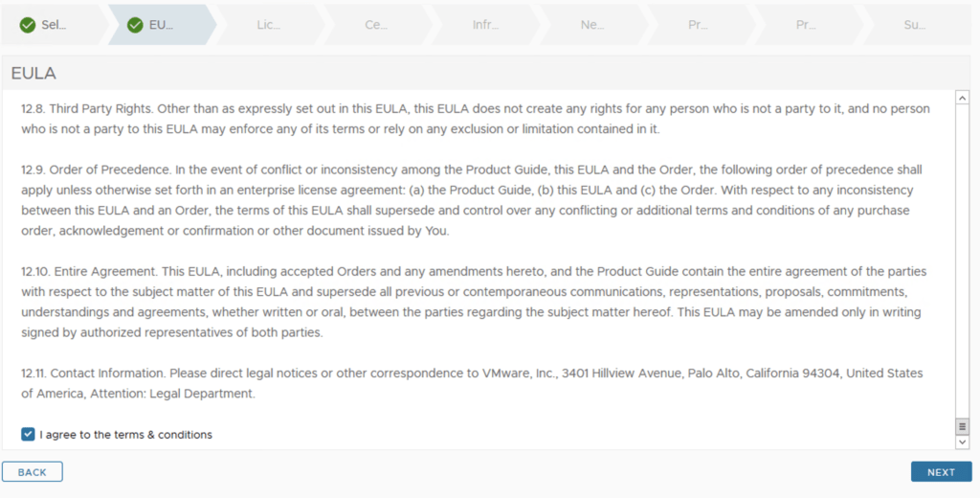
Task: Click the scrollbar up arrow in the EULA pane
Action: tap(963, 98)
